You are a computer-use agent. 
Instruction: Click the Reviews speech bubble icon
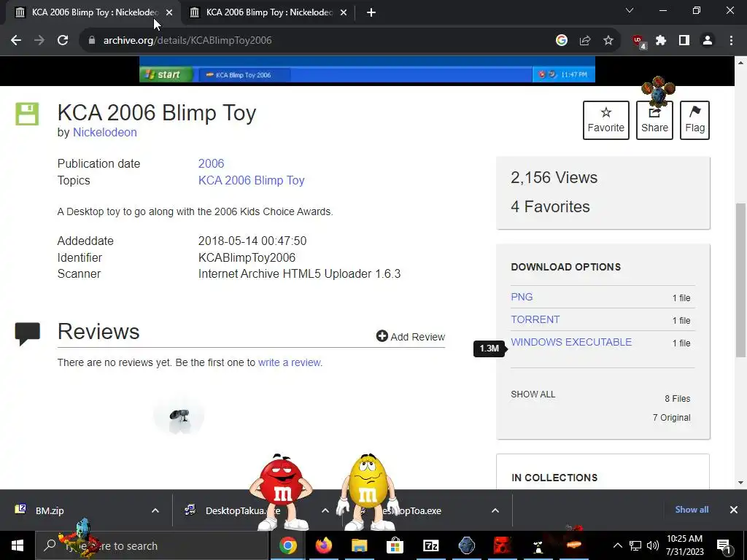(28, 333)
